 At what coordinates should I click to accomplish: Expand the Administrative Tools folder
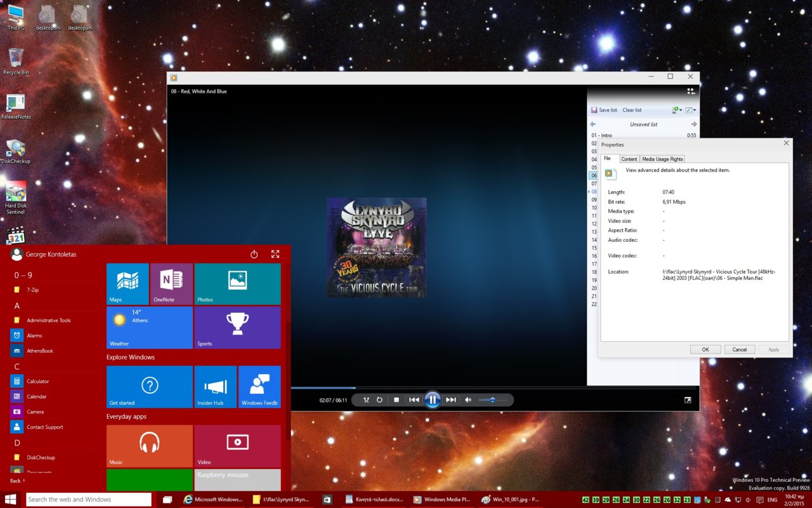tap(53, 320)
